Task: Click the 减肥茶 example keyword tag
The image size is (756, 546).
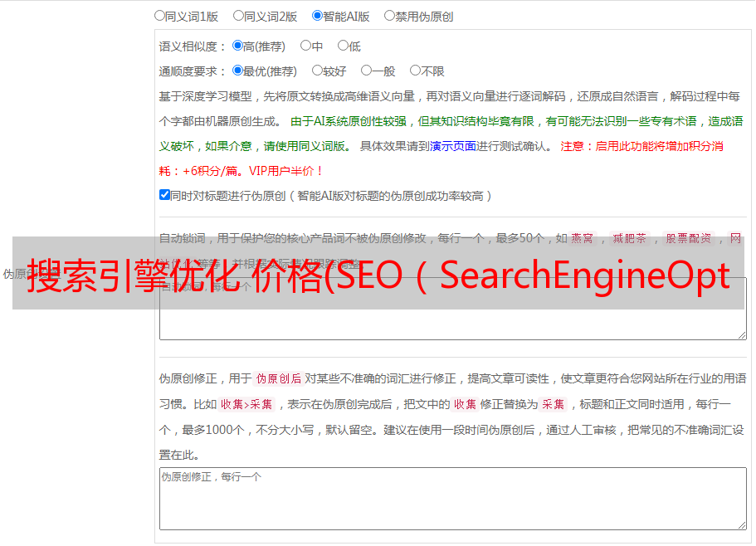Action: pyautogui.click(x=629, y=238)
